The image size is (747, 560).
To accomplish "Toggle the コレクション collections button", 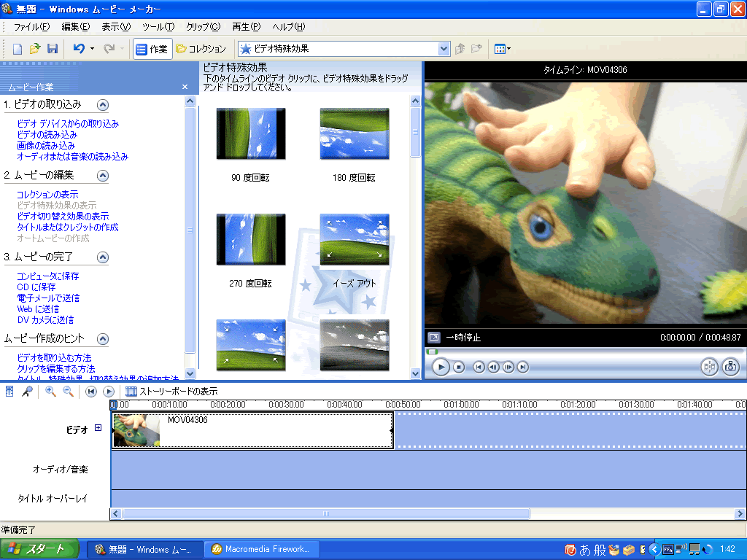I will (201, 49).
